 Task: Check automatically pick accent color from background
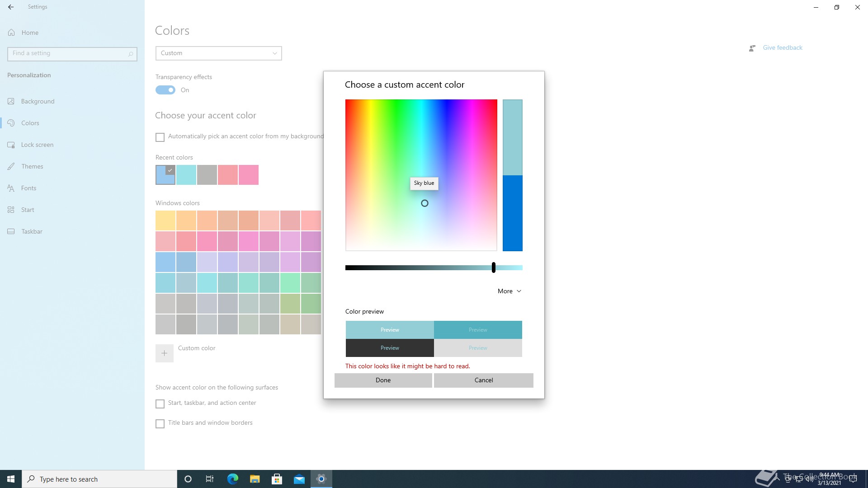pyautogui.click(x=160, y=137)
